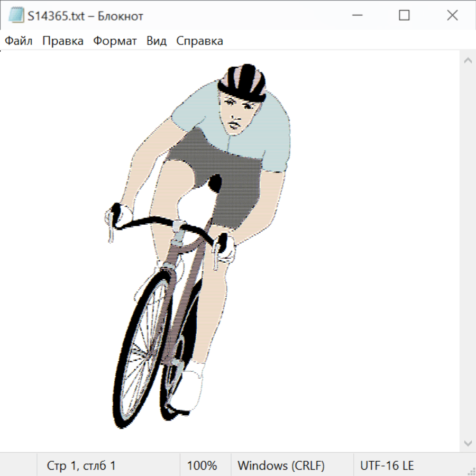Open the Справка menu
This screenshot has width=476, height=476.
[x=199, y=41]
